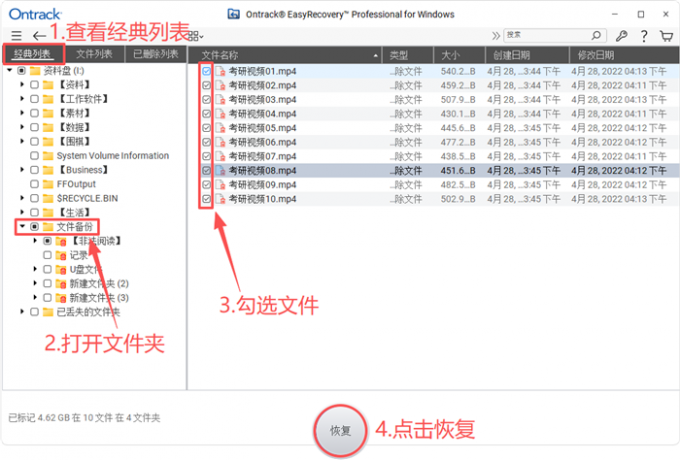The width and height of the screenshot is (680, 460).
Task: Click the 考研视频10.mp4 file icon
Action: coord(221,199)
